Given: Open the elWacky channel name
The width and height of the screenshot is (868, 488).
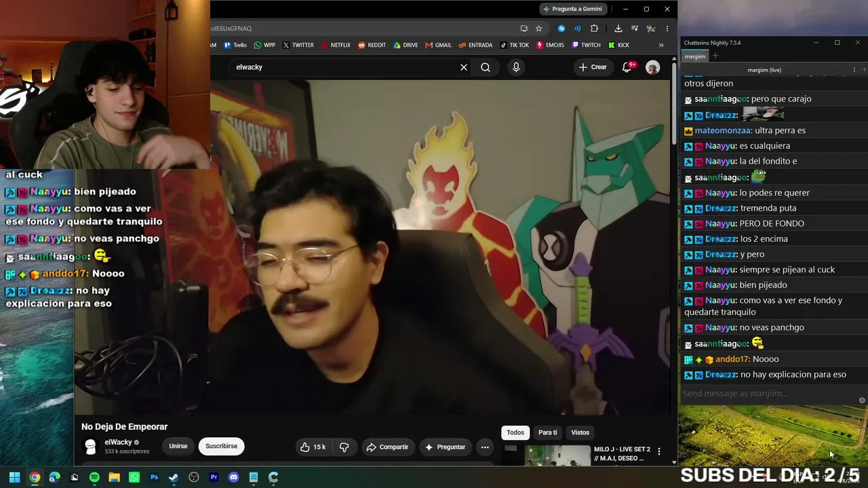Looking at the screenshot, I should coord(118,442).
